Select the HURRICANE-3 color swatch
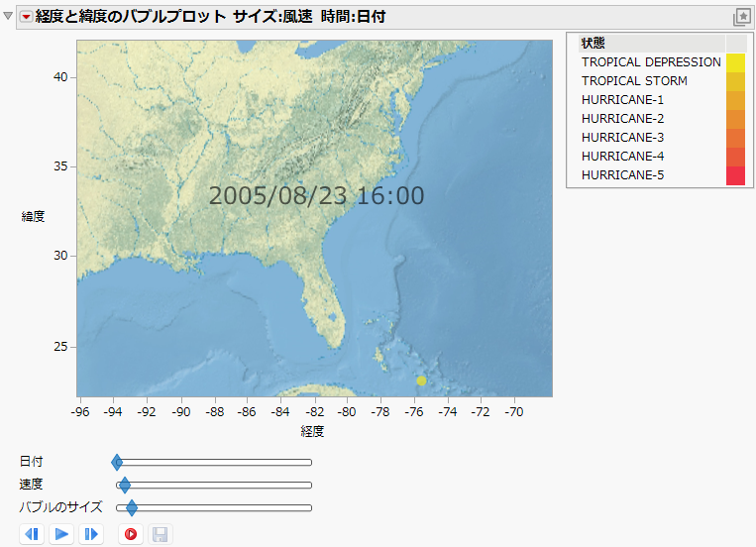Viewport: 756px width, 547px height. [736, 138]
